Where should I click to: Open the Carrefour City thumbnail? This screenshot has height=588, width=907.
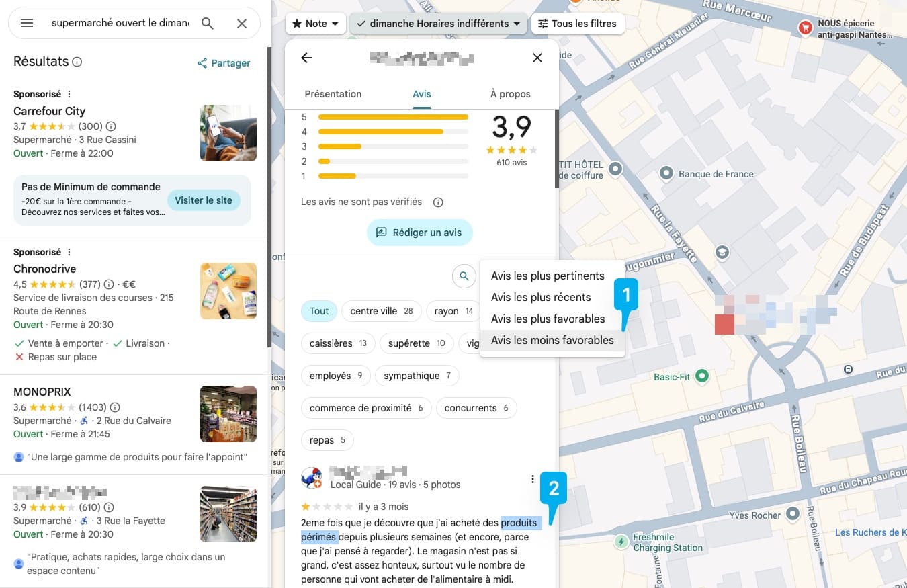point(228,133)
